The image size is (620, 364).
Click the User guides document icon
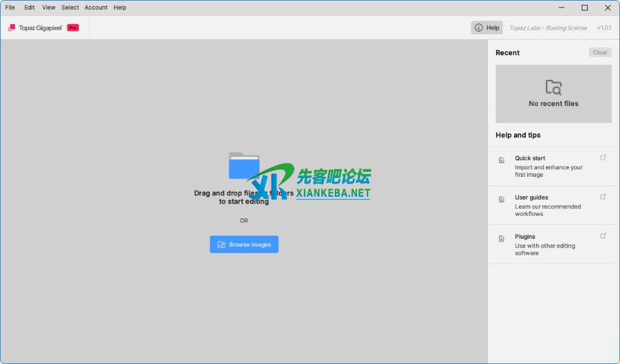click(502, 199)
